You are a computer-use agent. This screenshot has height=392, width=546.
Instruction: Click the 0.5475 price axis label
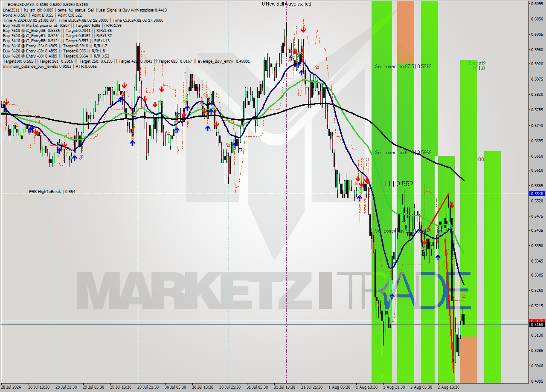537,216
